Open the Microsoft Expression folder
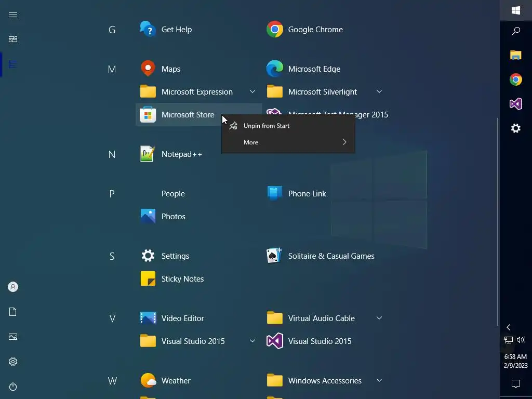 click(199, 91)
